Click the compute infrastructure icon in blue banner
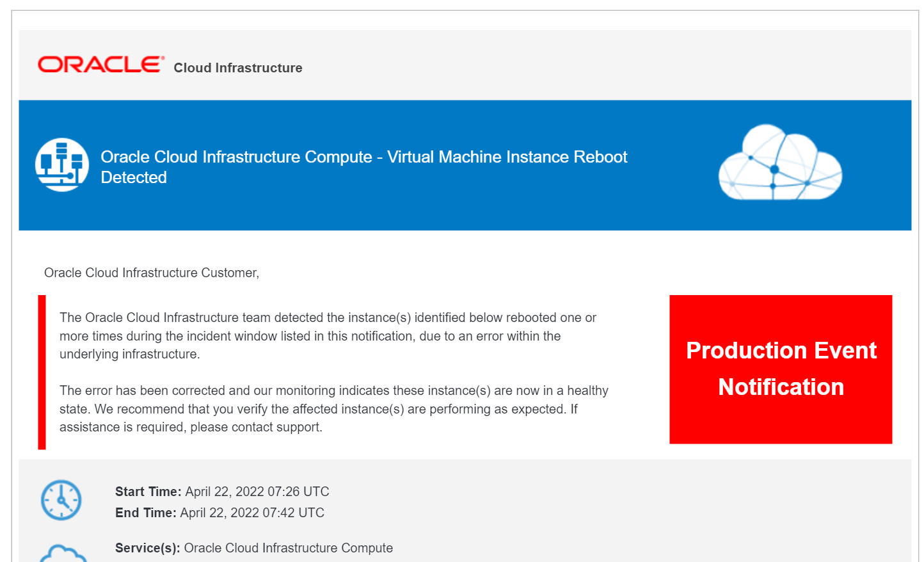 [x=62, y=165]
